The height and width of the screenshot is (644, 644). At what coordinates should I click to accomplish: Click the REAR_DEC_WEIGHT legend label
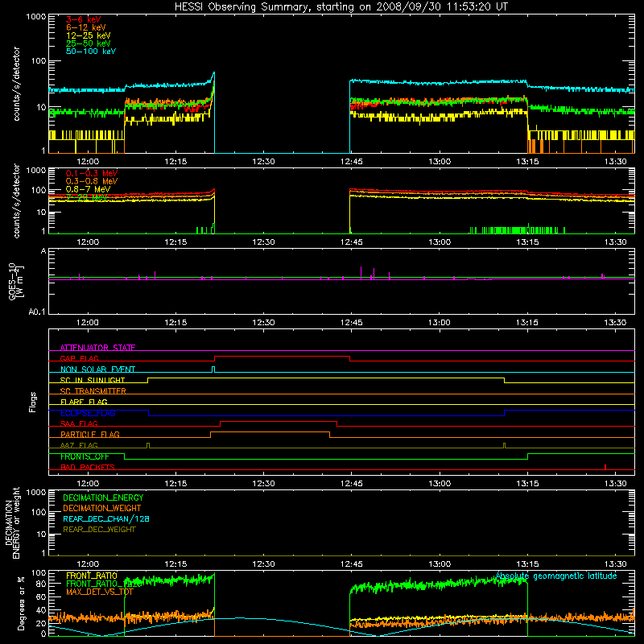[99, 530]
